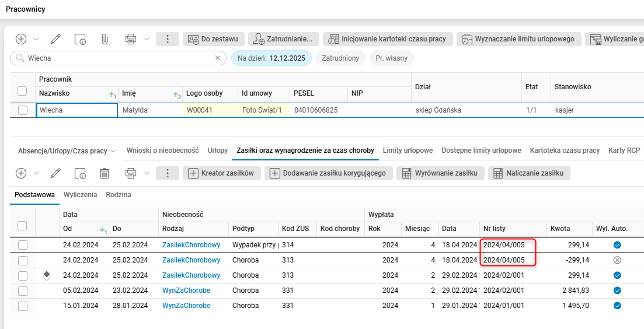
Task: Click the Wyl. Auto. checkmark in the 1 495,70 row
Action: tap(617, 306)
